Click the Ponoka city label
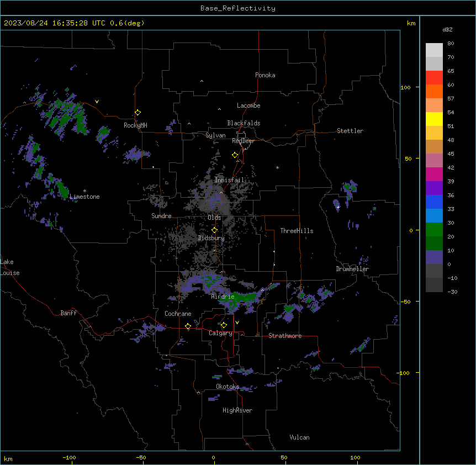476x465 pixels. click(265, 75)
